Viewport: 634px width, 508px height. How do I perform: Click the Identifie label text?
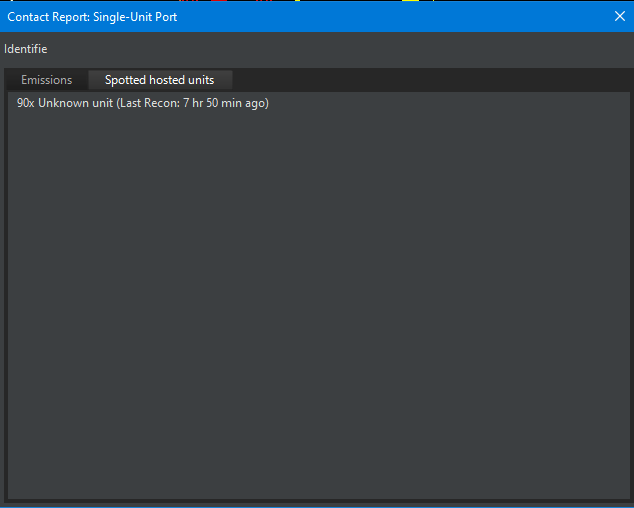pos(26,49)
